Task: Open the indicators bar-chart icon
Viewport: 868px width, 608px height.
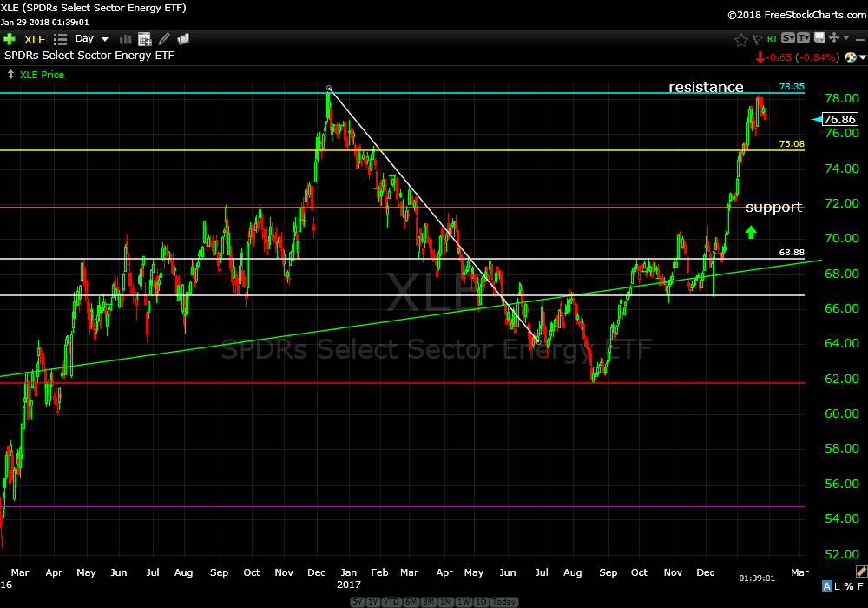Action: coord(125,39)
